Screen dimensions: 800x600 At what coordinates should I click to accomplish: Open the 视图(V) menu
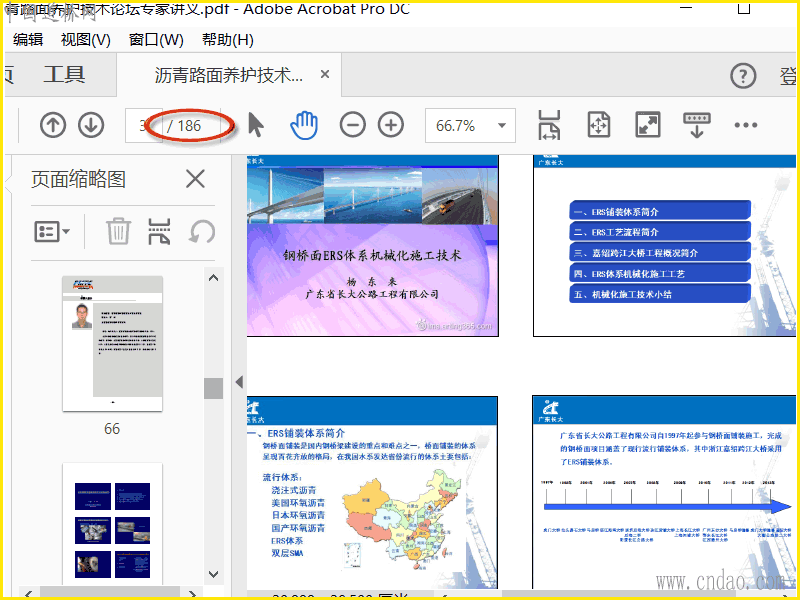pos(86,40)
